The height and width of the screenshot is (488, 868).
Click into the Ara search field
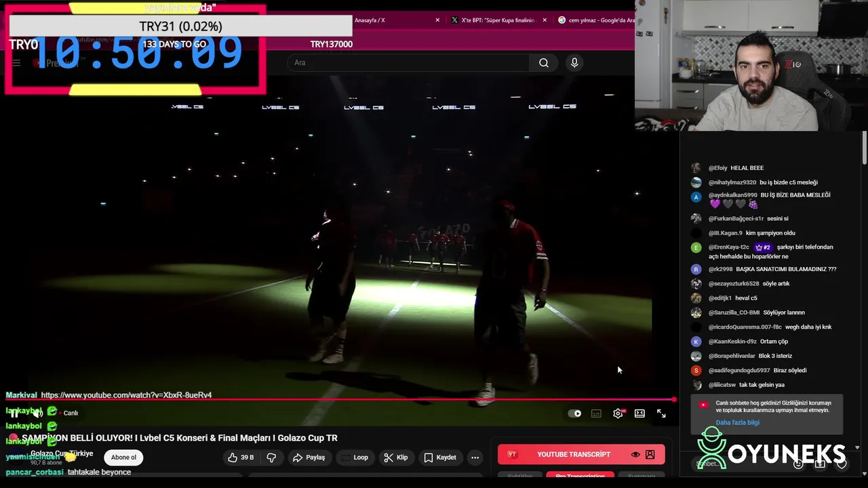coord(408,63)
